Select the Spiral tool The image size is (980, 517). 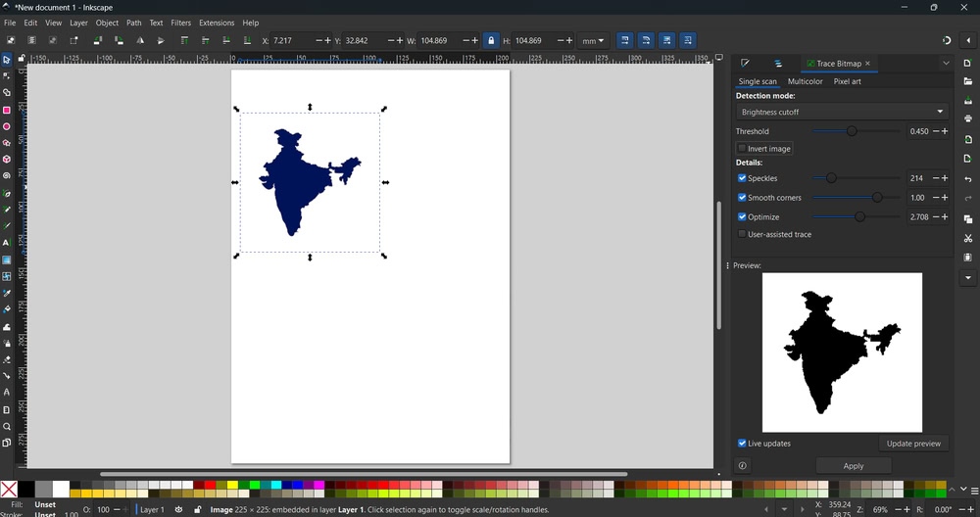pos(6,176)
